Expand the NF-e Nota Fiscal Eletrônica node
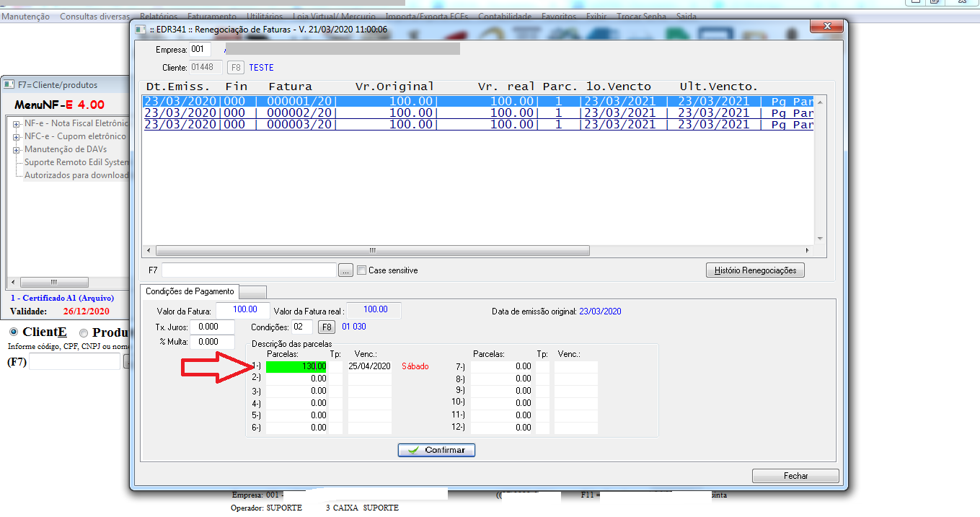The width and height of the screenshot is (980, 517). coord(16,123)
